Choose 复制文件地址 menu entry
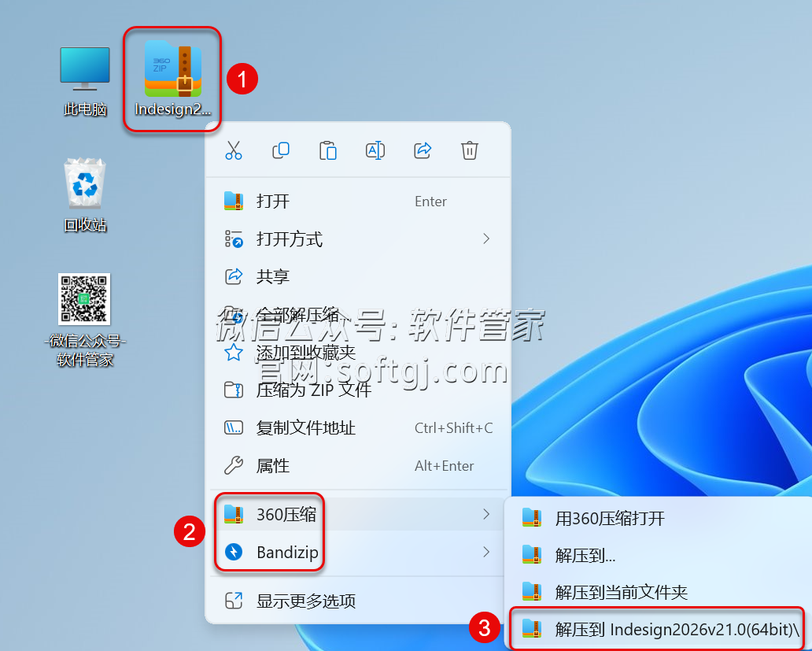 (358, 427)
